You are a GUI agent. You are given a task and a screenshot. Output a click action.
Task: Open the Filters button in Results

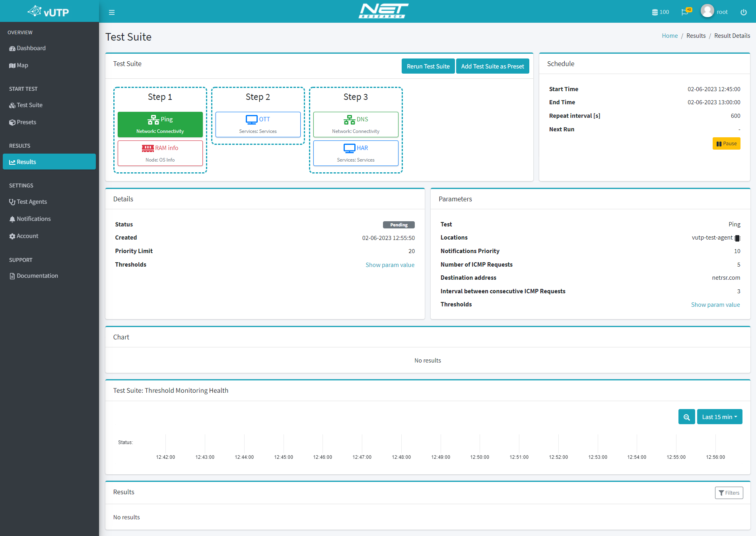tap(729, 493)
